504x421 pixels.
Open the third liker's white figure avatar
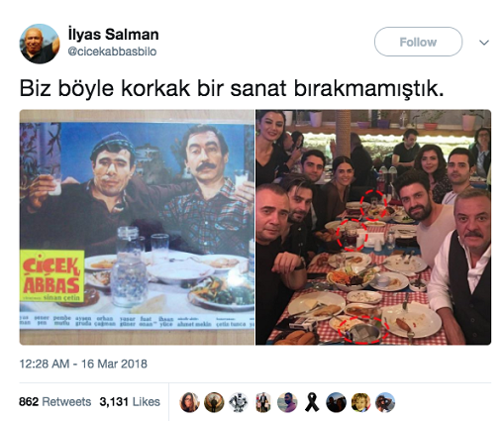click(239, 402)
